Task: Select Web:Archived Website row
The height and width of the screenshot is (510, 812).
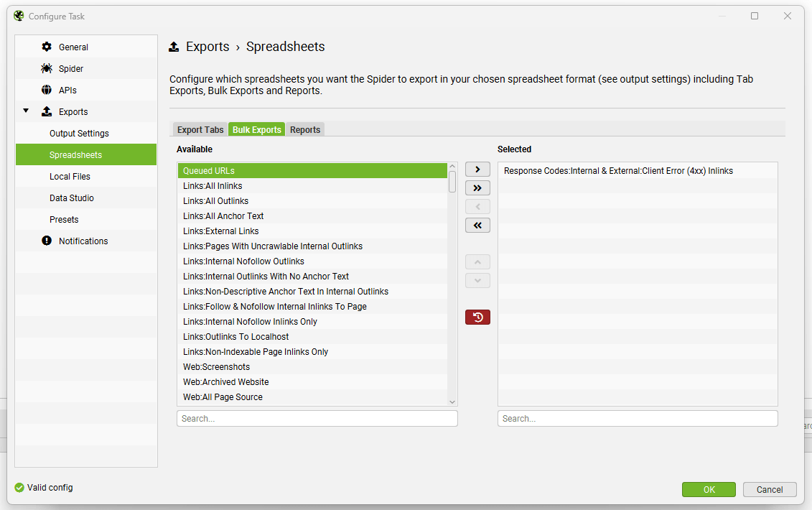Action: click(312, 381)
